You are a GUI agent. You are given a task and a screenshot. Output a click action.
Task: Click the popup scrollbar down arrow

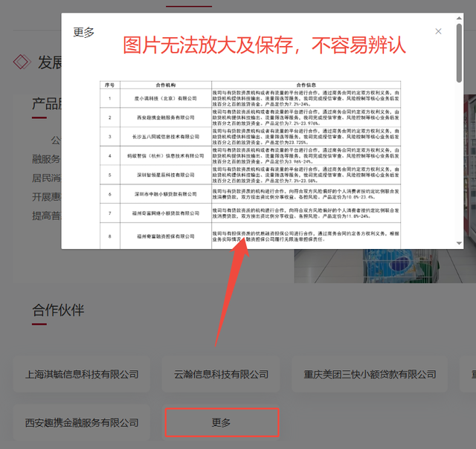click(459, 243)
